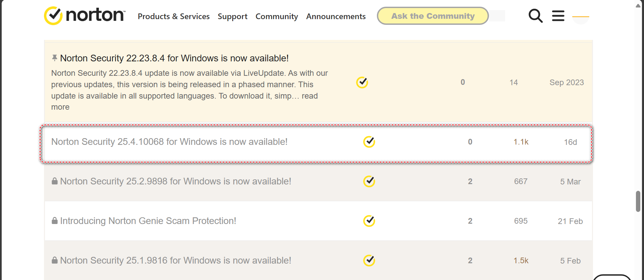Open the user avatar placeholder
The image size is (644, 280).
581,16
